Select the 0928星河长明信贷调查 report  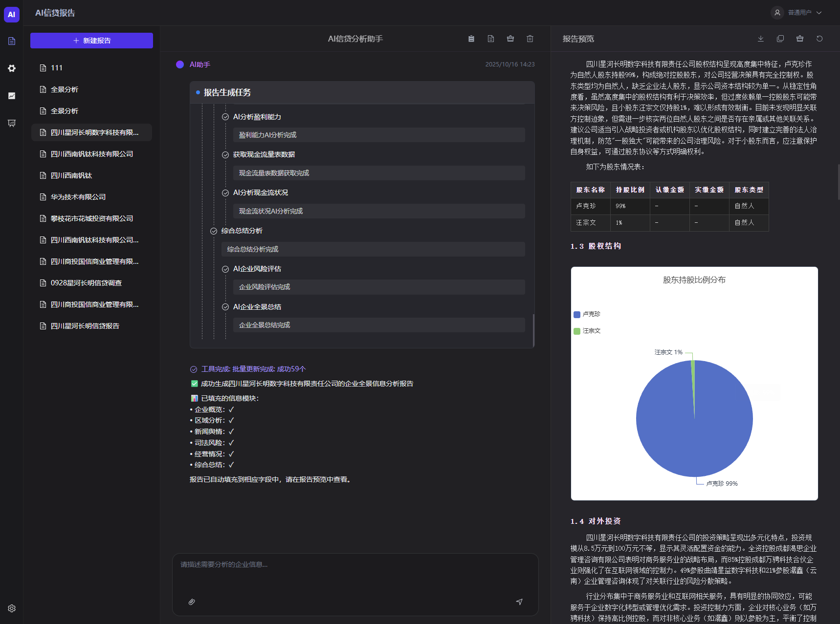point(86,283)
